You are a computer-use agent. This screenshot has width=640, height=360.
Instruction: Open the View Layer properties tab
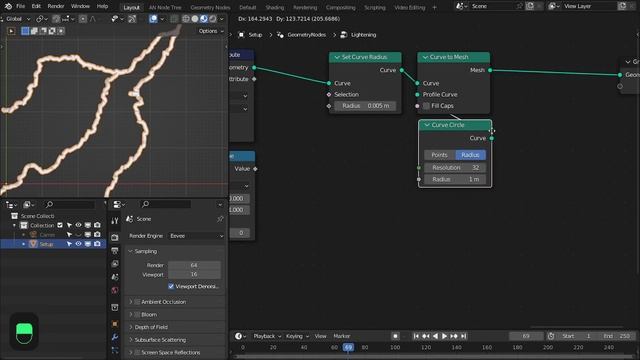(x=115, y=264)
